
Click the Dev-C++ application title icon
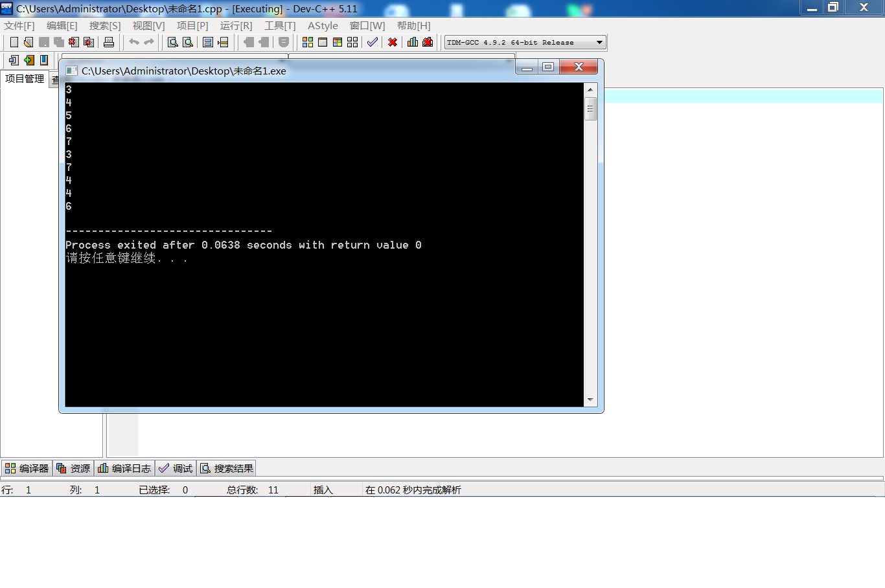[7, 8]
